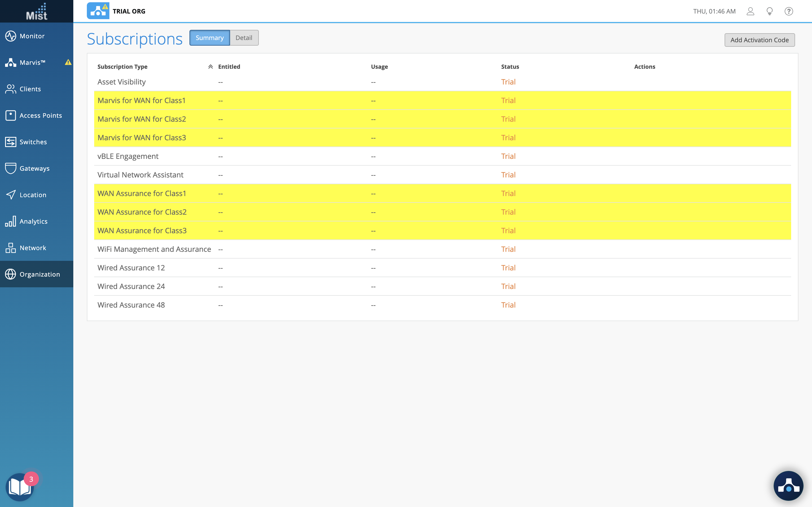Viewport: 812px width, 507px height.
Task: Open Switches via sidebar icon
Action: click(11, 142)
